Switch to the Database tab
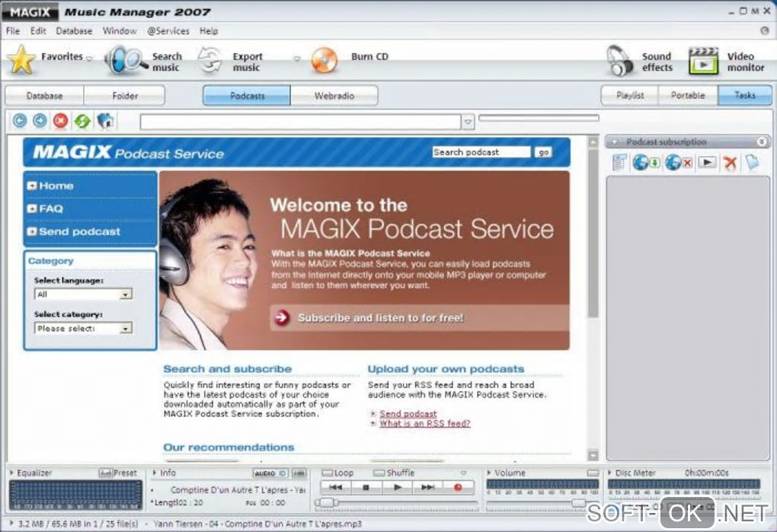 pos(45,95)
